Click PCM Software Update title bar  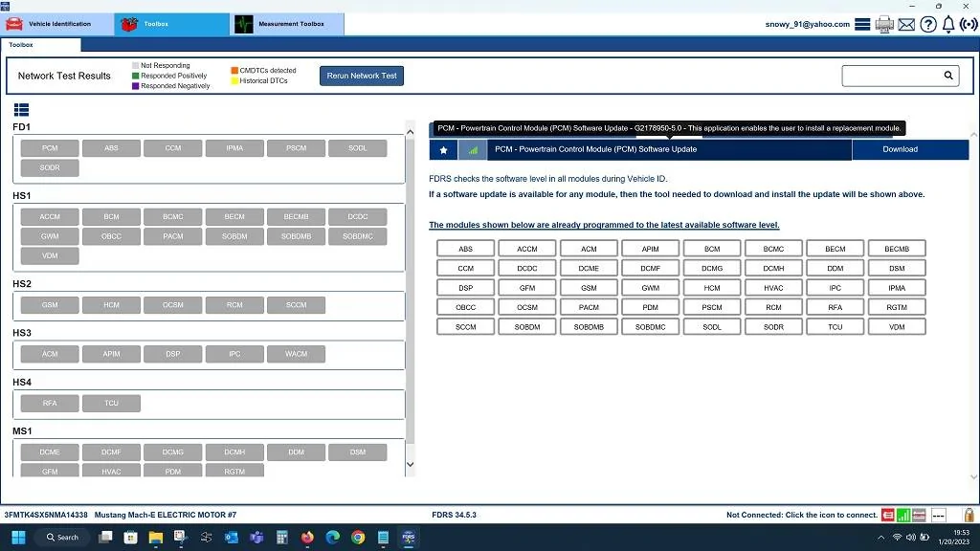click(x=669, y=149)
